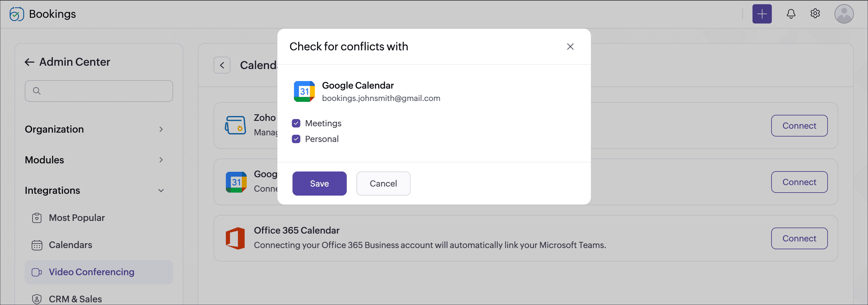868x305 pixels.
Task: Collapse the Integrations section
Action: [94, 190]
